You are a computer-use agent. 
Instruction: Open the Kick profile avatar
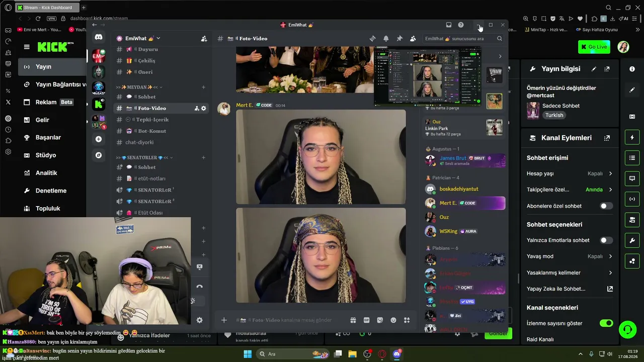[x=623, y=47]
